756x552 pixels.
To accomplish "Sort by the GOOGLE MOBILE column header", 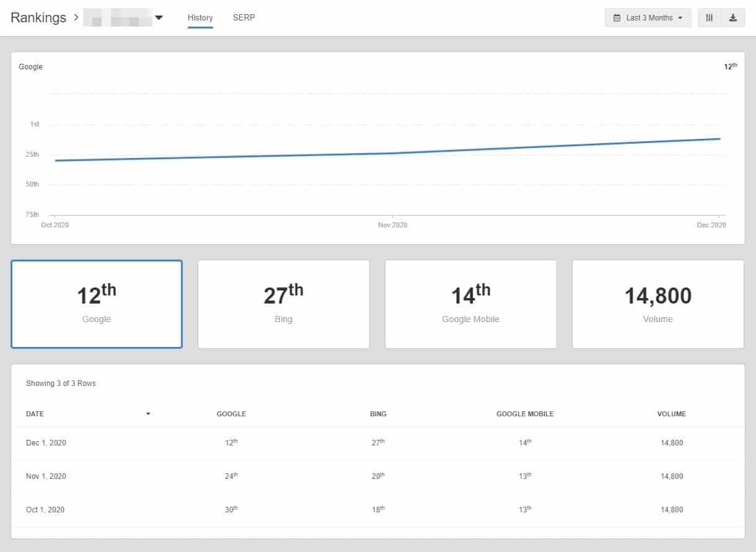I will pyautogui.click(x=525, y=414).
